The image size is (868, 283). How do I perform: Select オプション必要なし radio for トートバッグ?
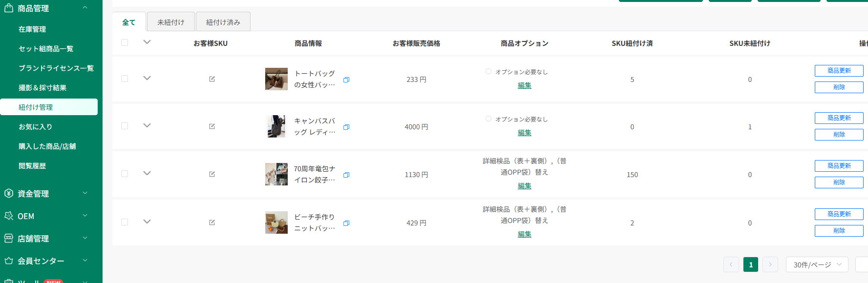488,71
